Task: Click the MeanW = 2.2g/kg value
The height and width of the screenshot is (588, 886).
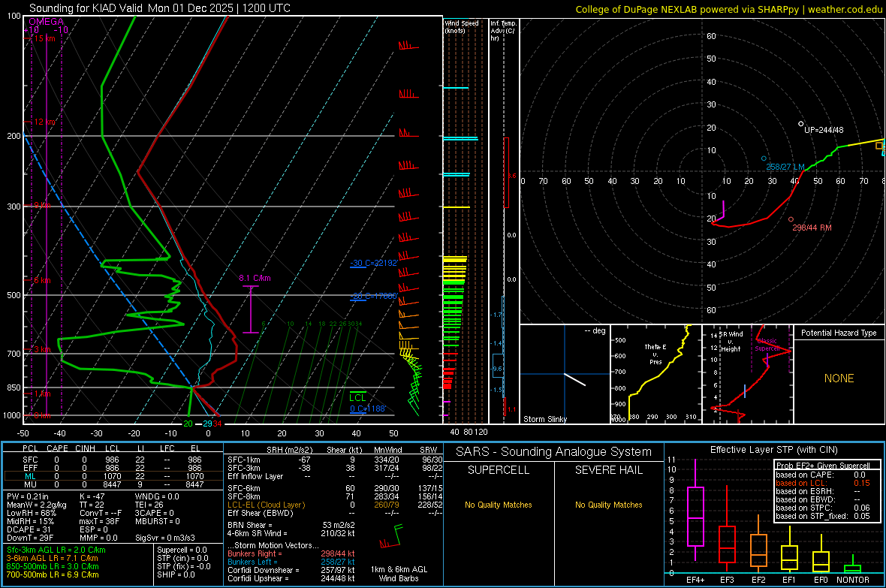Action: [37, 505]
